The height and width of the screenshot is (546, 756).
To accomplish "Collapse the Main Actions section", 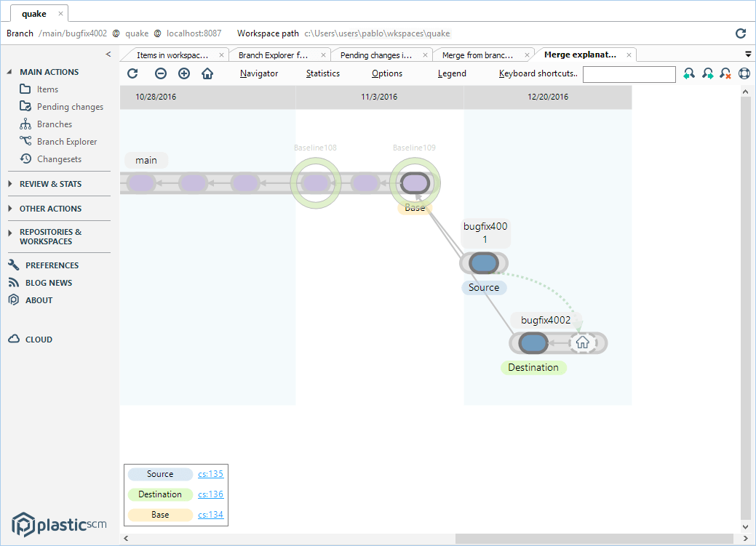I will [49, 72].
